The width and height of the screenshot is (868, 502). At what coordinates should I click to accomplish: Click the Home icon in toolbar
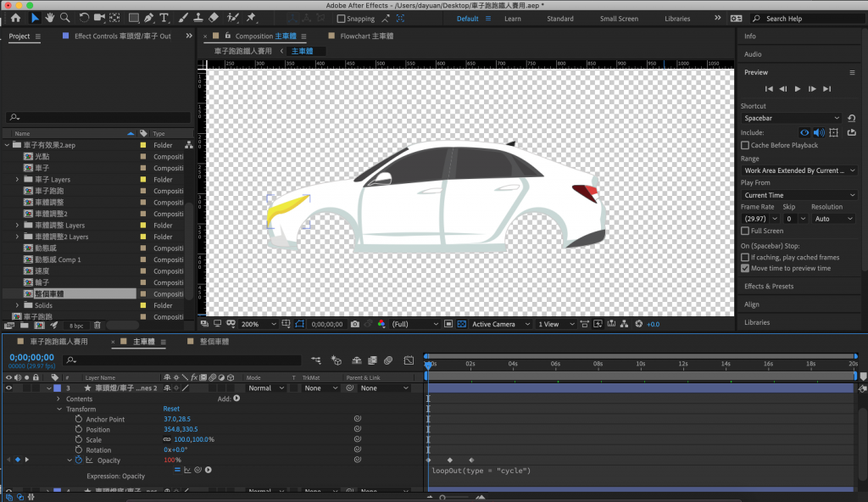14,18
